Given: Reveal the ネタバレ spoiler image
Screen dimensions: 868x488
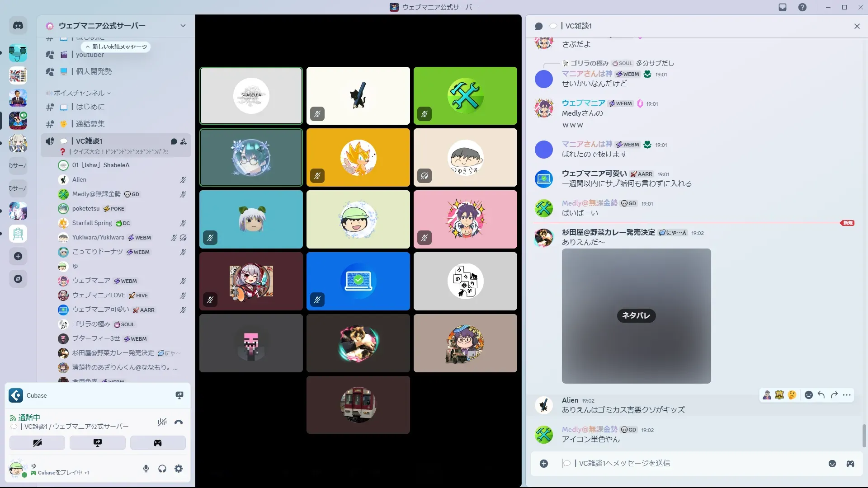Looking at the screenshot, I should [636, 316].
